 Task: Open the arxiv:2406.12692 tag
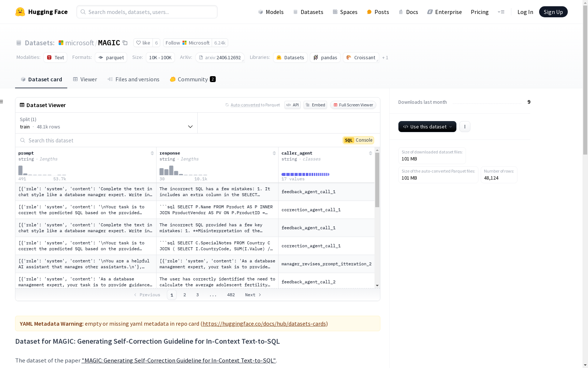point(220,58)
